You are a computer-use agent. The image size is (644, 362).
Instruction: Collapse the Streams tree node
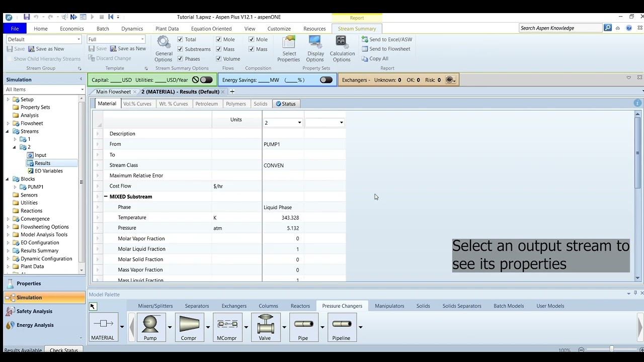coord(8,131)
